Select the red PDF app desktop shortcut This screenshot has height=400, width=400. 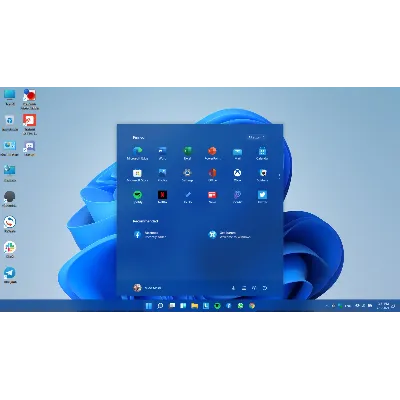(29, 124)
